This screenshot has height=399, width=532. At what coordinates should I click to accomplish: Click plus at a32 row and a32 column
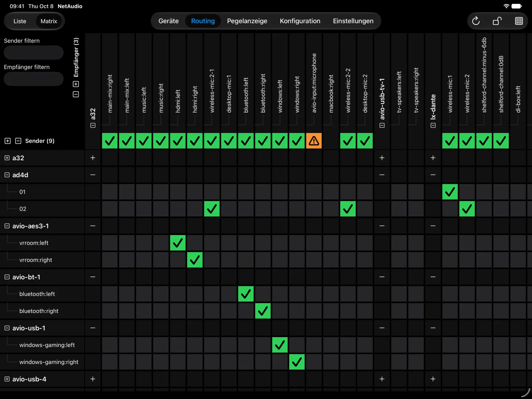click(x=93, y=158)
